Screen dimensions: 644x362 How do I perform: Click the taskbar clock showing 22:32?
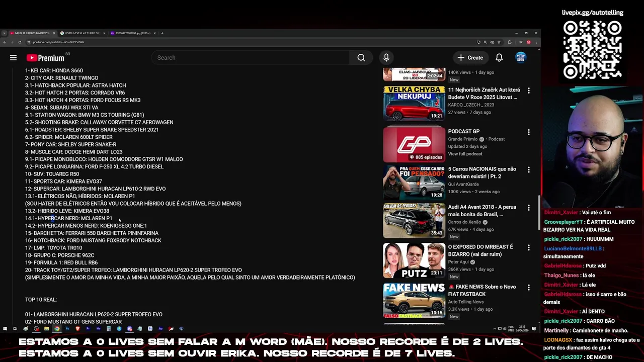click(x=523, y=329)
